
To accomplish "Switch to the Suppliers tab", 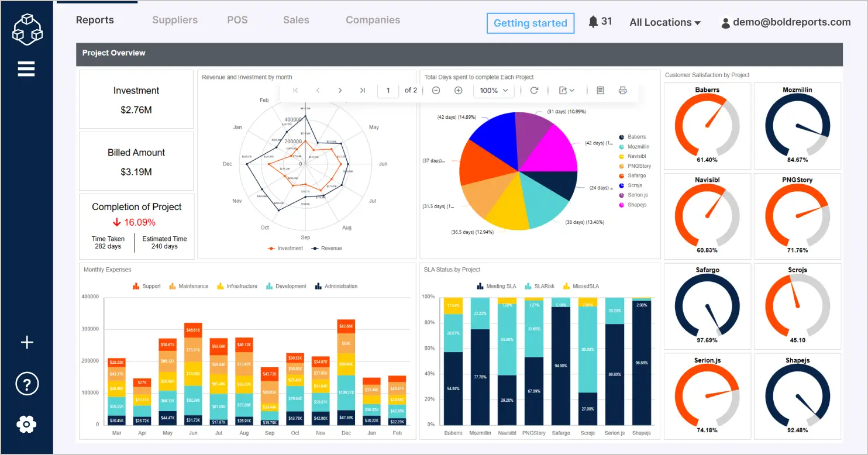I will [175, 20].
